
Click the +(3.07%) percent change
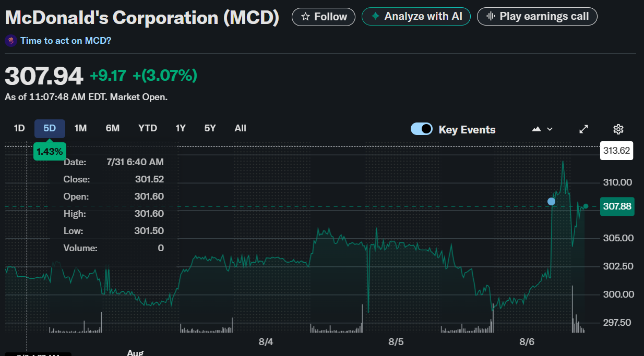[165, 76]
